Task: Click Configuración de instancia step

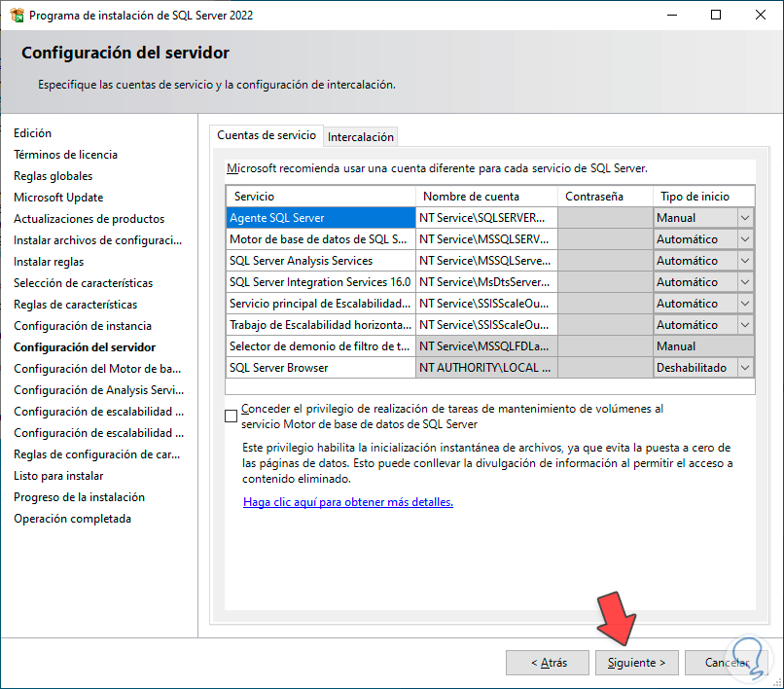Action: 83,326
